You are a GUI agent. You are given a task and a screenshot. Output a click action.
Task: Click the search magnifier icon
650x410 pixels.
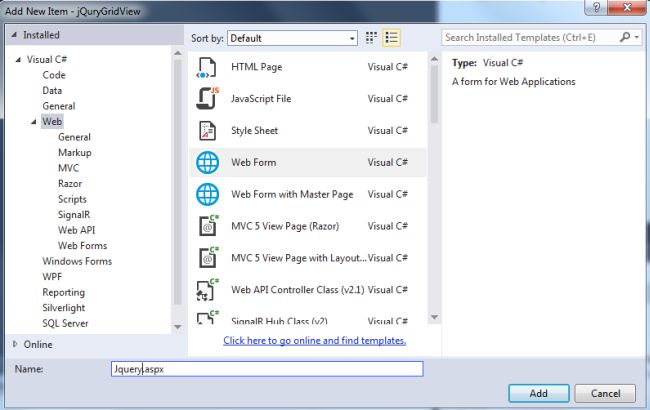click(625, 37)
